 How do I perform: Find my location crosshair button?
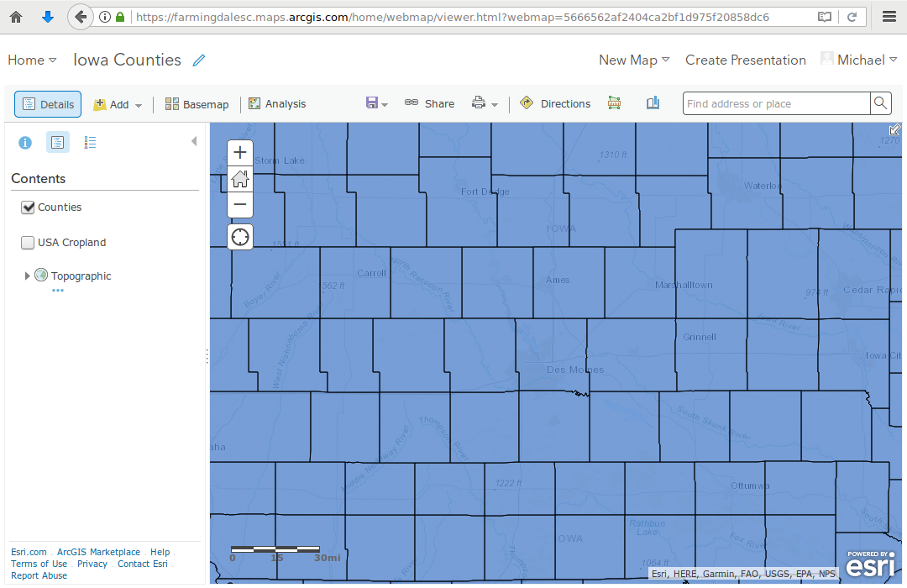tap(240, 237)
